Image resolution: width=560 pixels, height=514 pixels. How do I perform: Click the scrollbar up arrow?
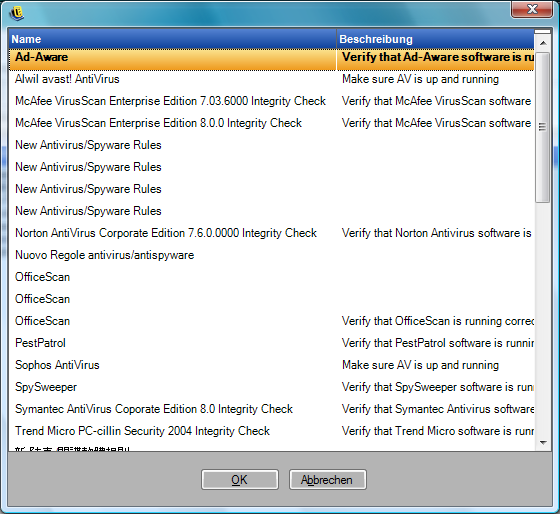[x=543, y=43]
